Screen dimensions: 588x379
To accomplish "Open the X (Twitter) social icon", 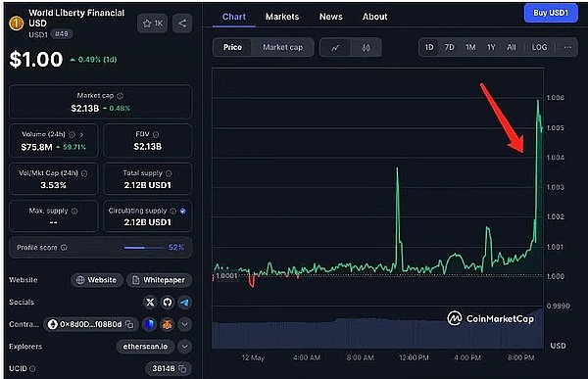I will tap(150, 303).
